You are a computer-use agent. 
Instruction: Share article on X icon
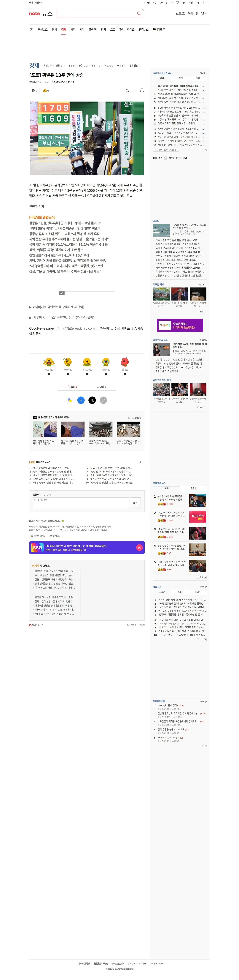pos(92,400)
